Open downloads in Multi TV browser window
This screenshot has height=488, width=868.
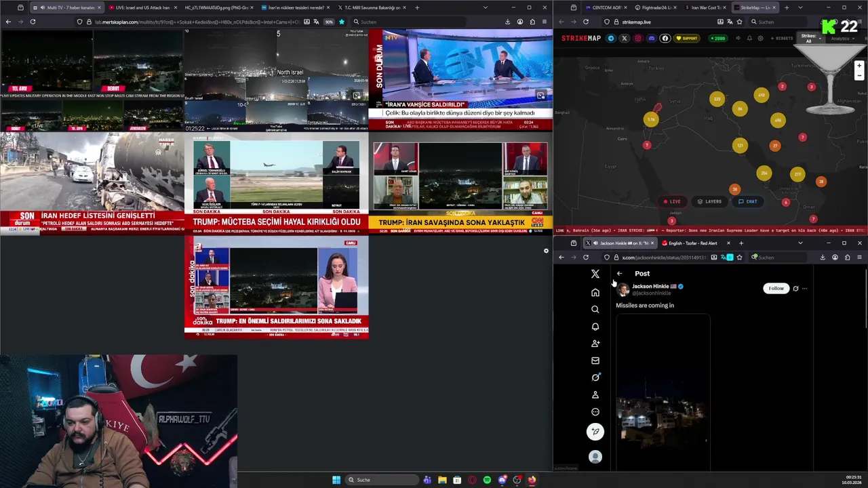[x=507, y=22]
